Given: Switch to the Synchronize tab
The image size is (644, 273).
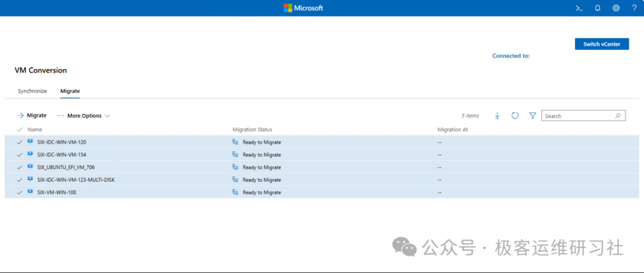Looking at the screenshot, I should [32, 91].
